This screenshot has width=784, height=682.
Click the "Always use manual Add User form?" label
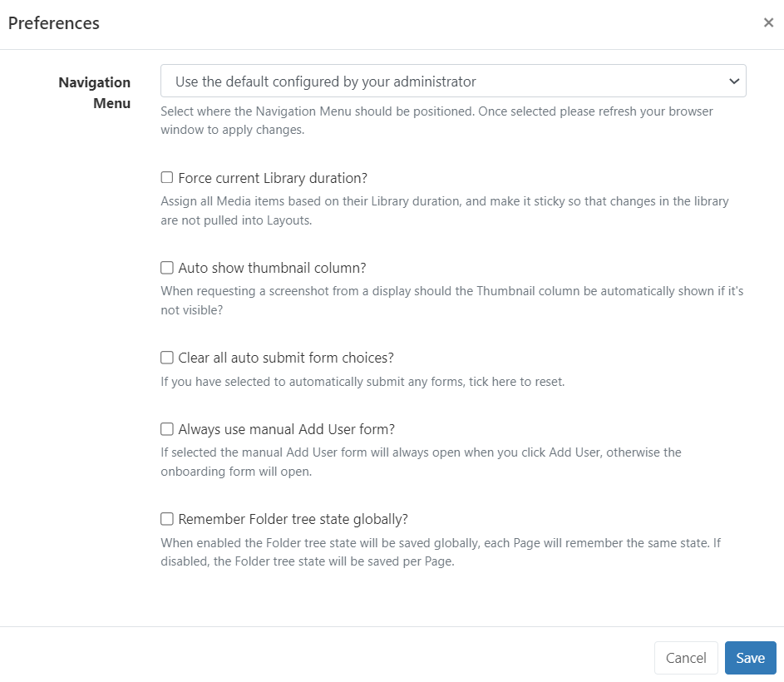coord(286,429)
